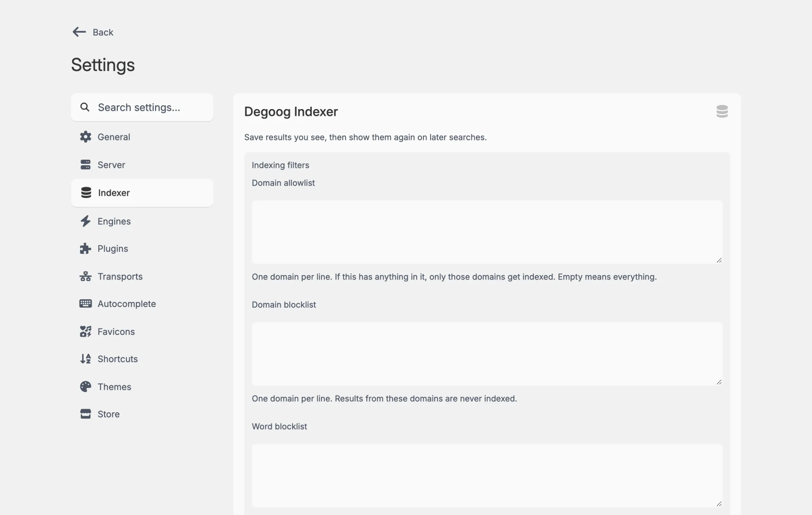Click the Shortcuts sort icon

pos(85,359)
